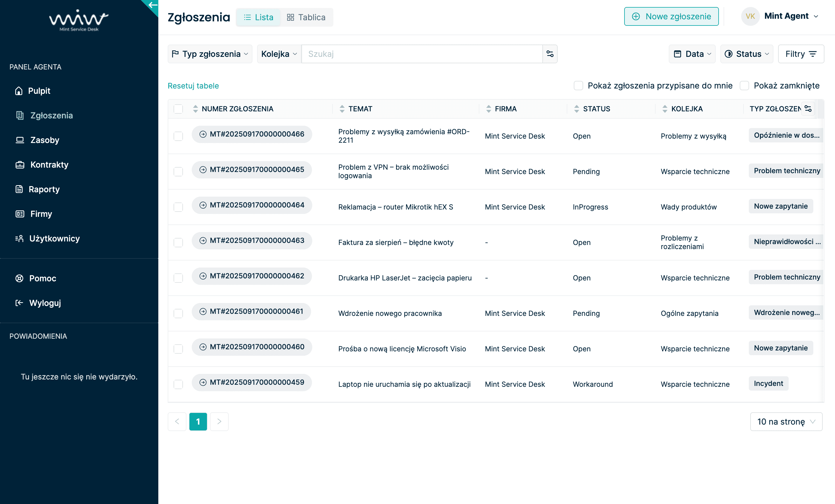Image resolution: width=835 pixels, height=504 pixels.
Task: Check the select-all checkbox in the table header
Action: 178,109
